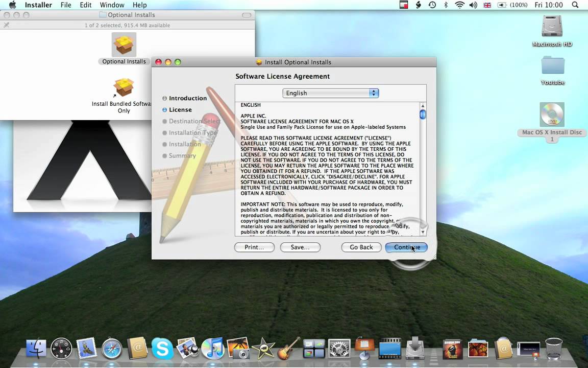Launch iTunes from the Dock
Image resolution: width=588 pixels, height=368 pixels.
213,348
